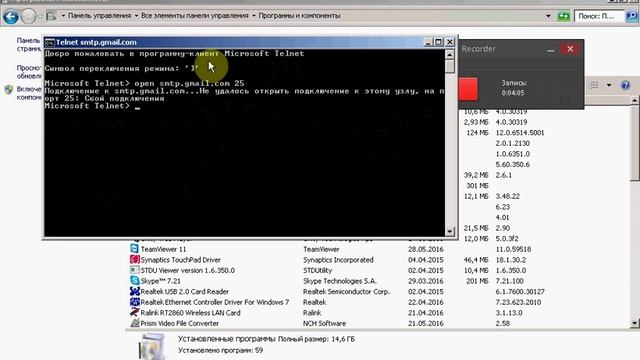Screen dimensions: 640x360
Task: Click the Control Panel address bar icon
Action: point(51,16)
